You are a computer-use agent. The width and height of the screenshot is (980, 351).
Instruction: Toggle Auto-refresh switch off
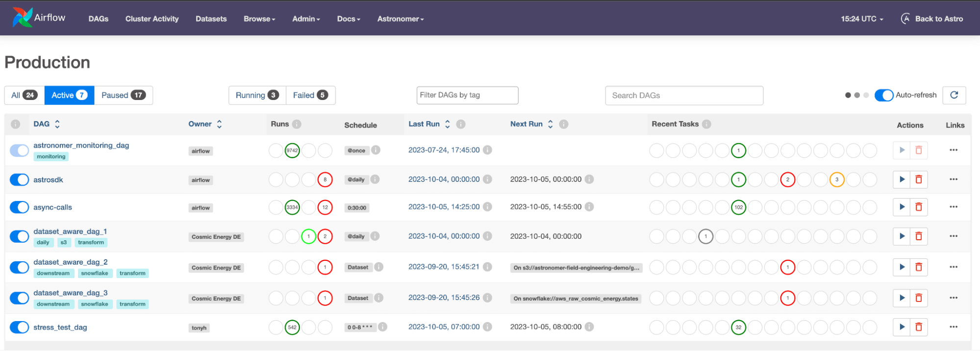click(x=883, y=95)
